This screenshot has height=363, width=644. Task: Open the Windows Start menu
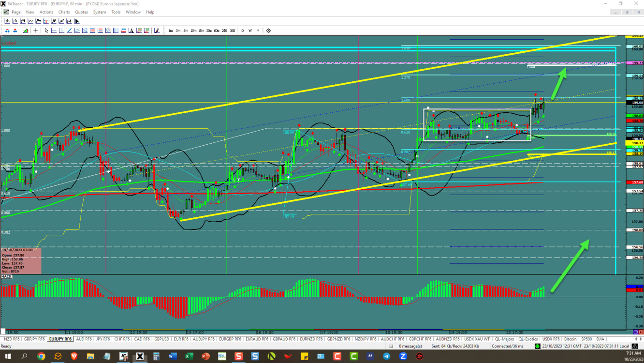[x=8, y=356]
